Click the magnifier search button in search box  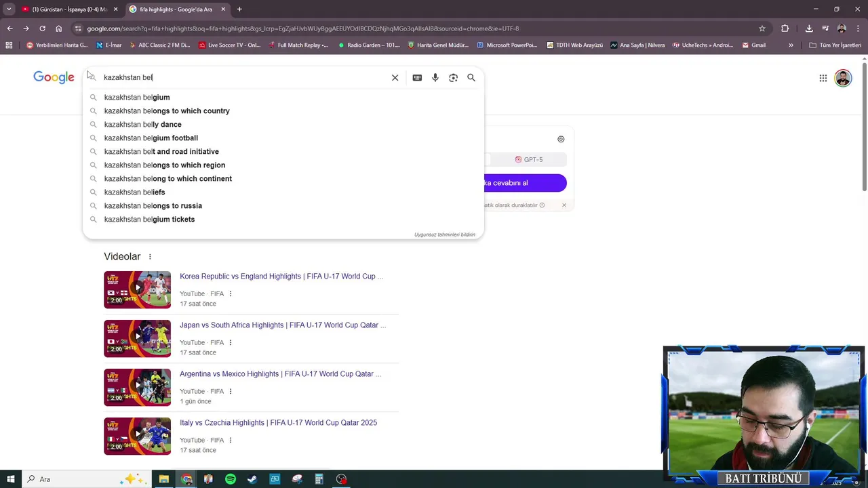471,77
